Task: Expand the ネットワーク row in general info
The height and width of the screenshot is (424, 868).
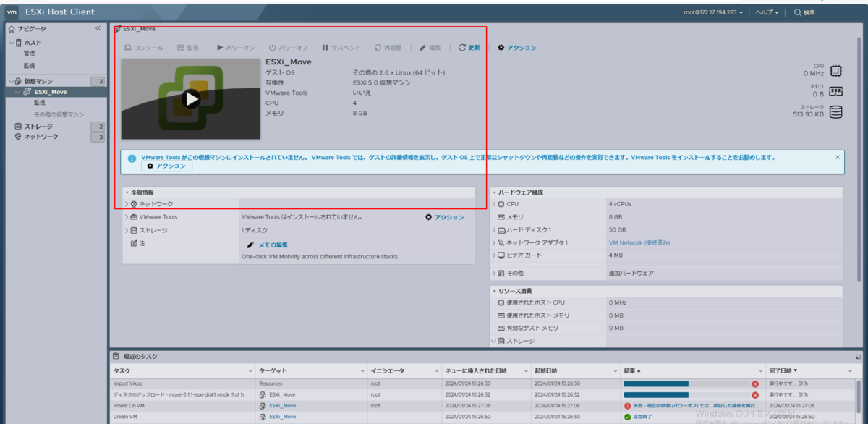Action: 127,205
